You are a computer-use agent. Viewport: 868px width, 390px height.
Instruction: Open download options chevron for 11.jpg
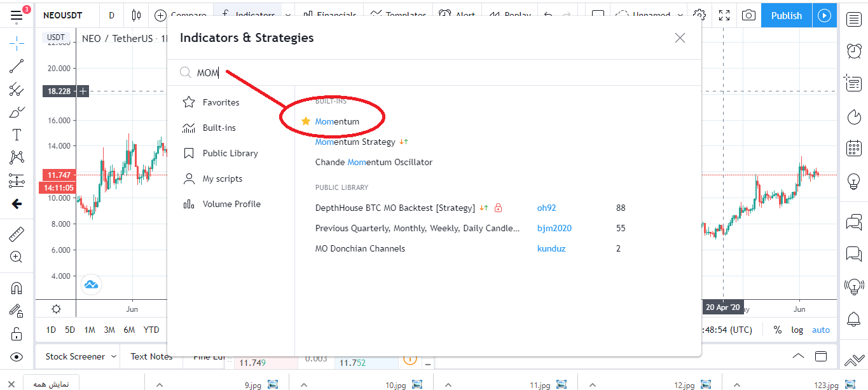[448, 384]
